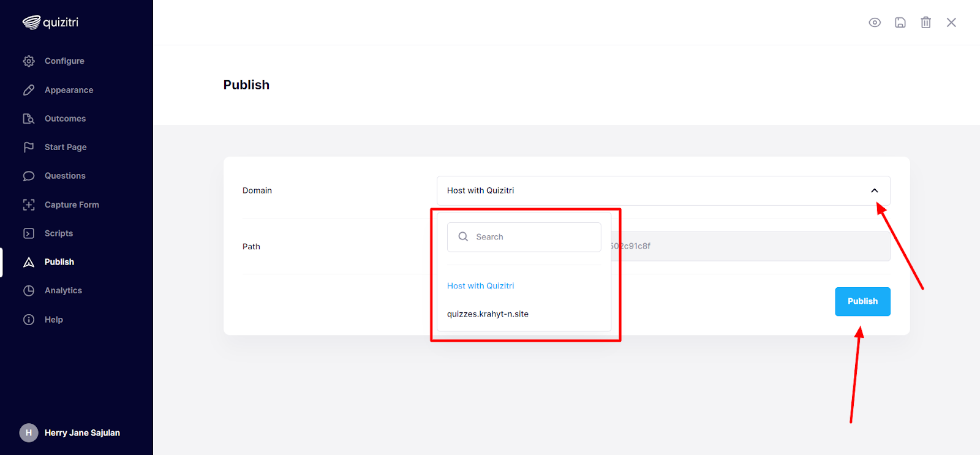Click the Start Page flag icon

(x=29, y=147)
